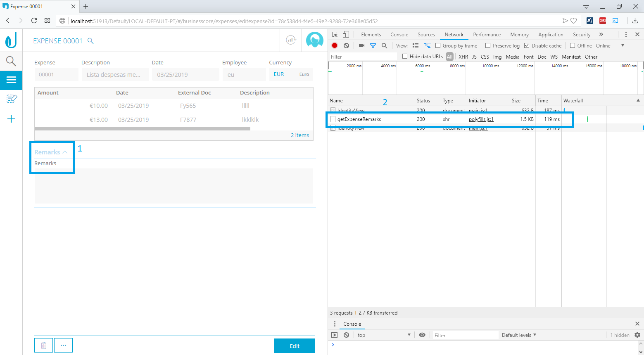Uncheck the Disable cache checkbox
Screen dimensions: 644x355
[x=527, y=45]
